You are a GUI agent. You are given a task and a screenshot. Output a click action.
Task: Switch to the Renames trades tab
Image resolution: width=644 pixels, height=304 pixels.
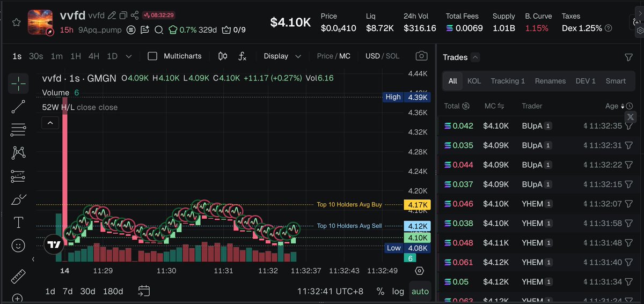pos(550,81)
